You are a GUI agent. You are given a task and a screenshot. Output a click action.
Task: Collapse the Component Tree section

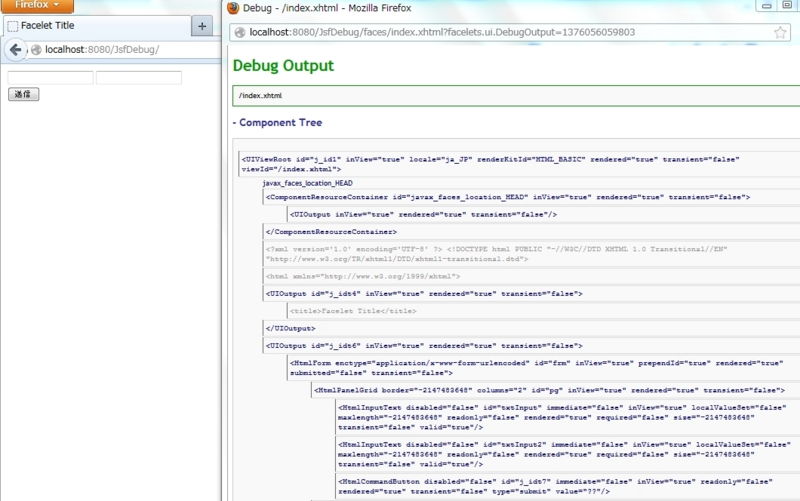tap(278, 122)
